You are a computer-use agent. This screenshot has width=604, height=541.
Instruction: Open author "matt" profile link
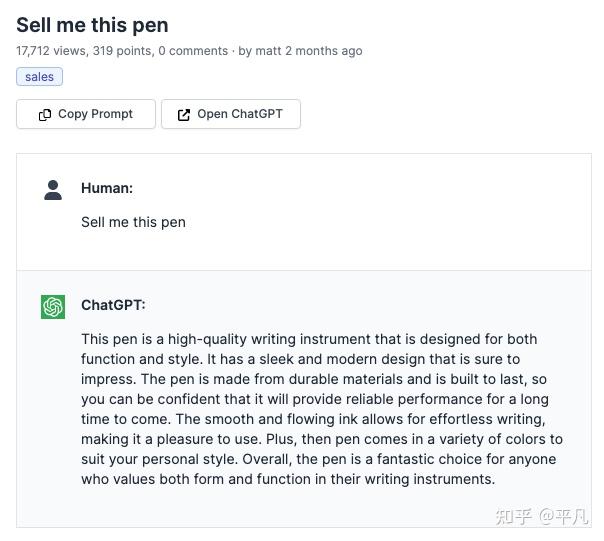[268, 51]
